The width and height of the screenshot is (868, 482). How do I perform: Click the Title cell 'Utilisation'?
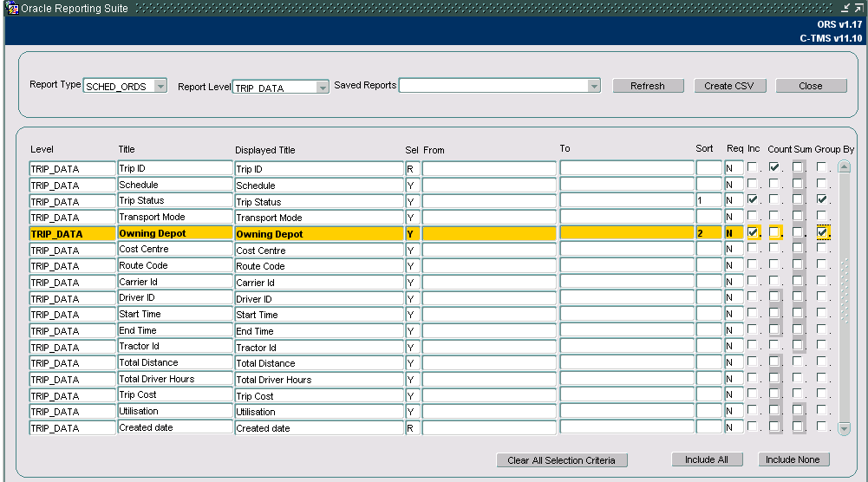pos(175,411)
